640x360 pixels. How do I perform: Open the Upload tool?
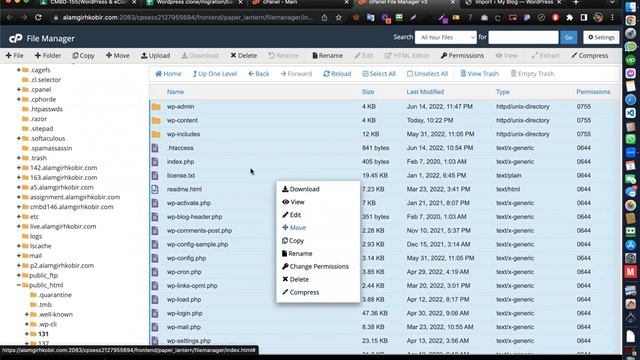tap(156, 56)
